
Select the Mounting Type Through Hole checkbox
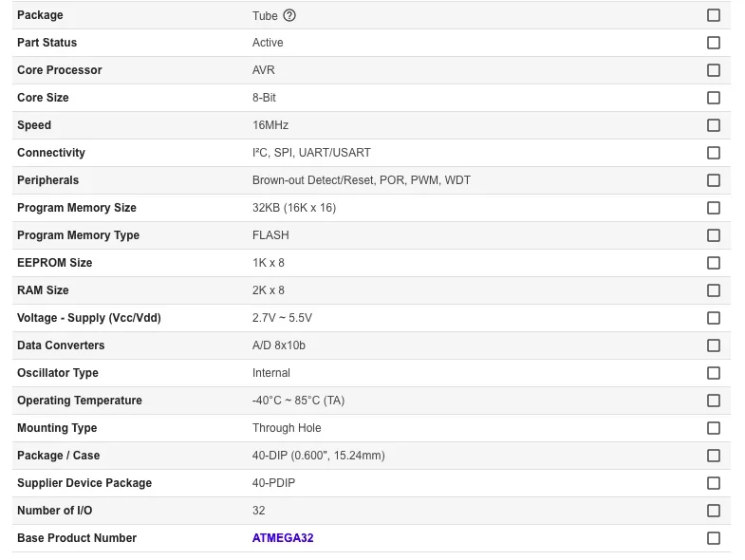pyautogui.click(x=714, y=428)
